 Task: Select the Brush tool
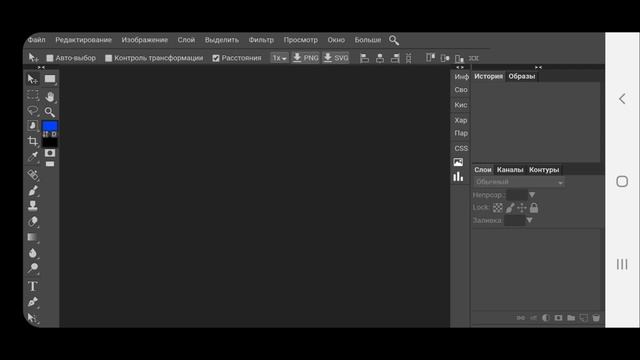pyautogui.click(x=33, y=190)
